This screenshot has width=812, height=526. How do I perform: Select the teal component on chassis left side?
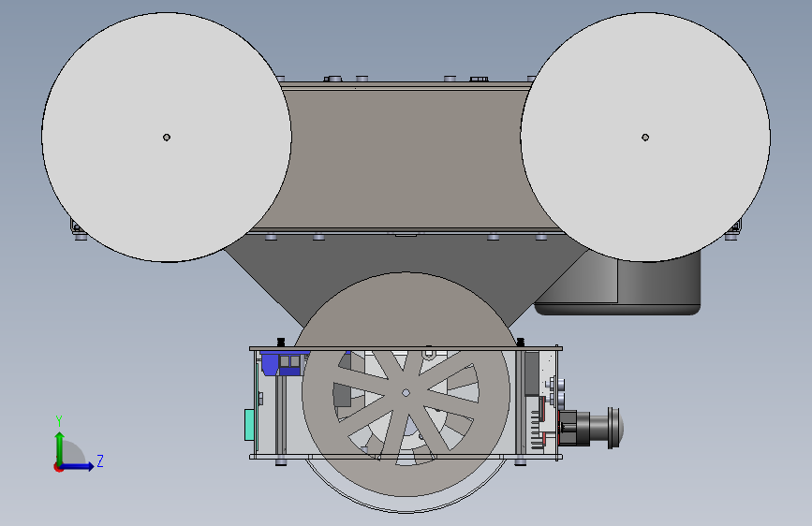pyautogui.click(x=249, y=425)
